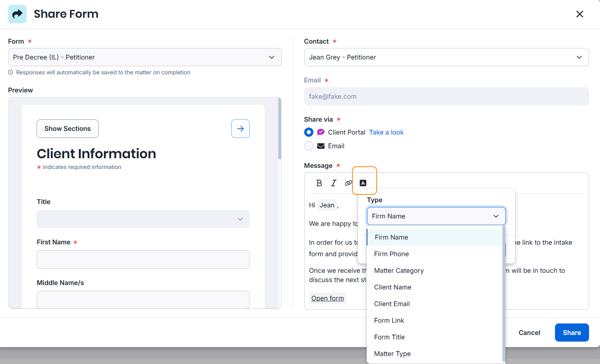Image resolution: width=600 pixels, height=364 pixels.
Task: Expand the Contact dropdown
Action: point(446,57)
